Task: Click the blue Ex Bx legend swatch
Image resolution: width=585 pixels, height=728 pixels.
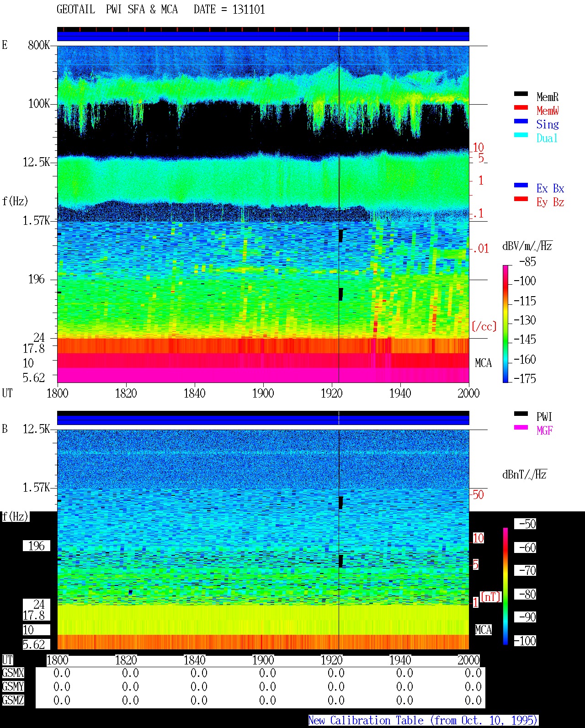Action: pyautogui.click(x=521, y=186)
